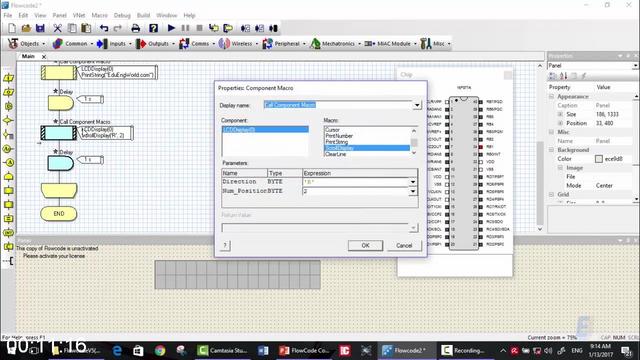Click the Macro list scrollbar
The width and height of the screenshot is (640, 360).
point(414,142)
